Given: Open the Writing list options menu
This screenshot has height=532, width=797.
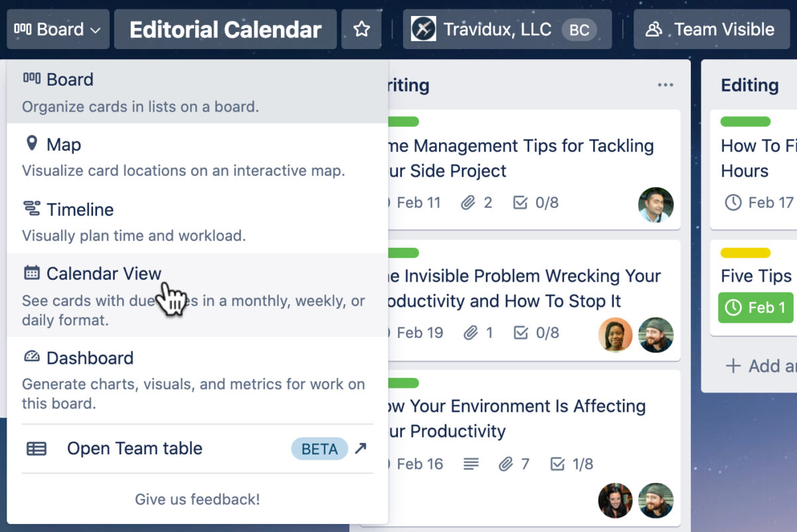Looking at the screenshot, I should (x=664, y=84).
